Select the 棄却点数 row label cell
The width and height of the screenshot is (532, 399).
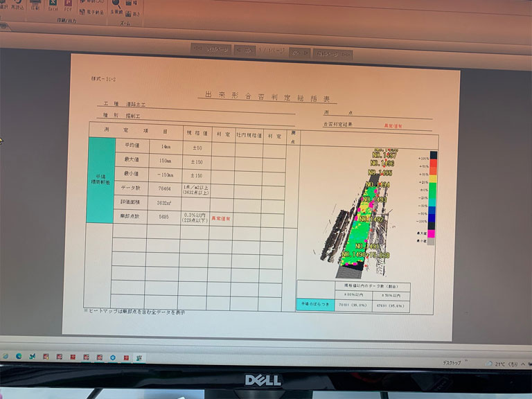130,216
